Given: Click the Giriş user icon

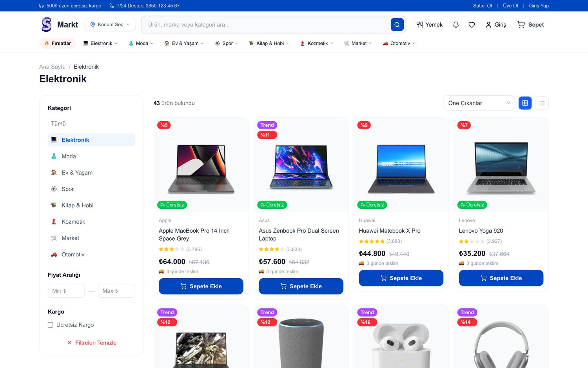Looking at the screenshot, I should [488, 25].
